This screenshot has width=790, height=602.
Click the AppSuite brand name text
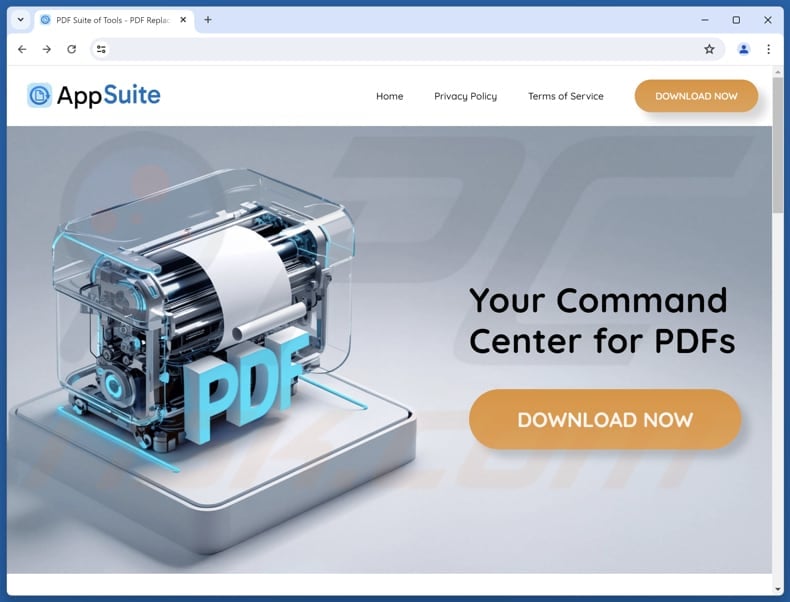click(x=109, y=95)
